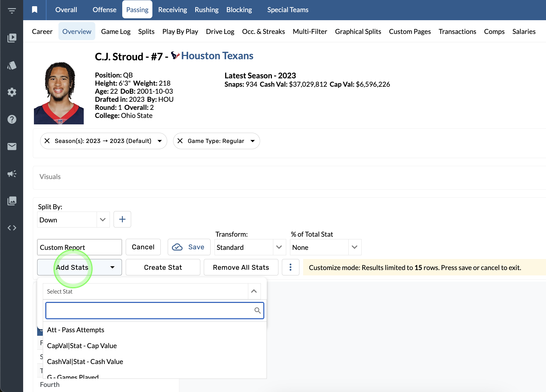The width and height of the screenshot is (546, 392).
Task: Switch to the Rushing tab
Action: pos(206,10)
